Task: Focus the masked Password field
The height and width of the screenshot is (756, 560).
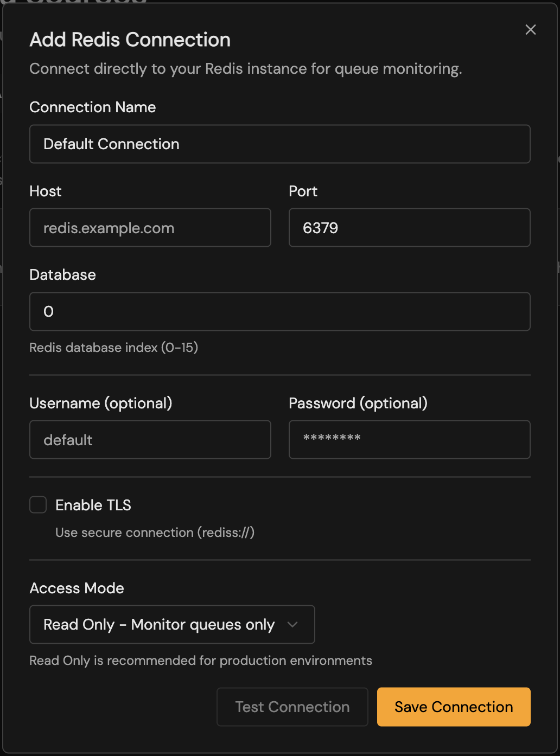Action: pos(409,439)
